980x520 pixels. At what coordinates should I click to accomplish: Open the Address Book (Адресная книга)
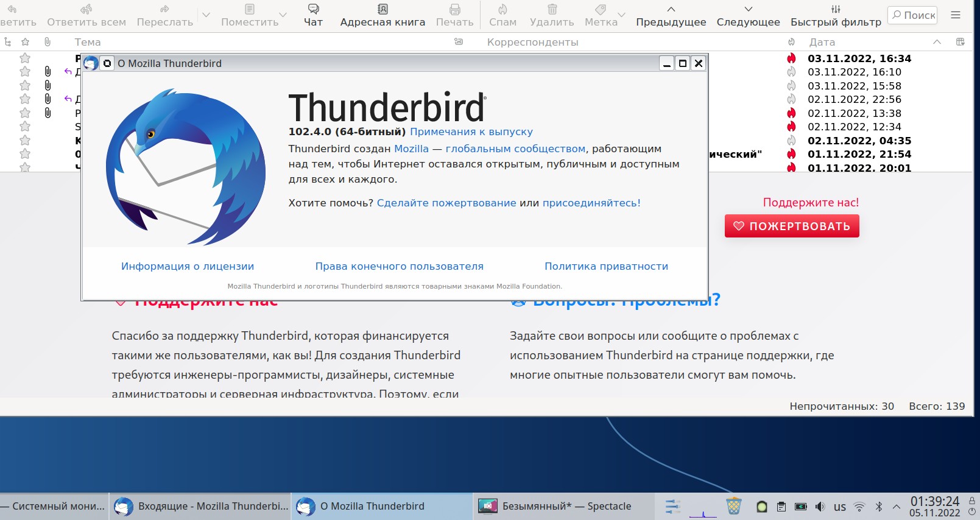382,15
